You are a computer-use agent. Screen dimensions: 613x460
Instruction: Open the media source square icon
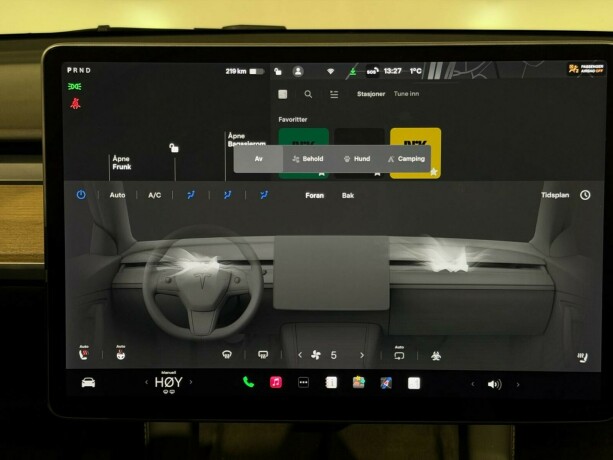tap(283, 94)
